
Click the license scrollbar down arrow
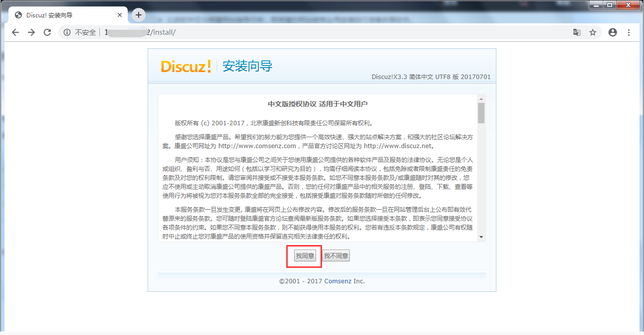pos(481,238)
